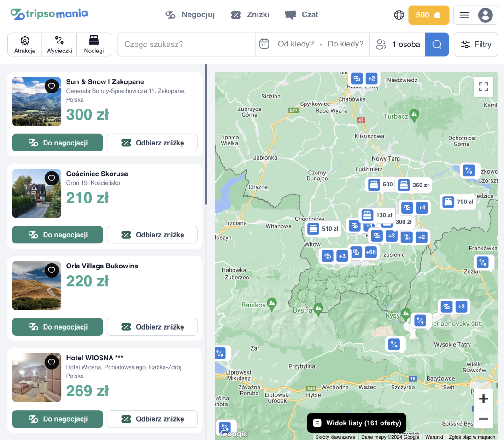Open the Od kiedy date picker

[295, 44]
